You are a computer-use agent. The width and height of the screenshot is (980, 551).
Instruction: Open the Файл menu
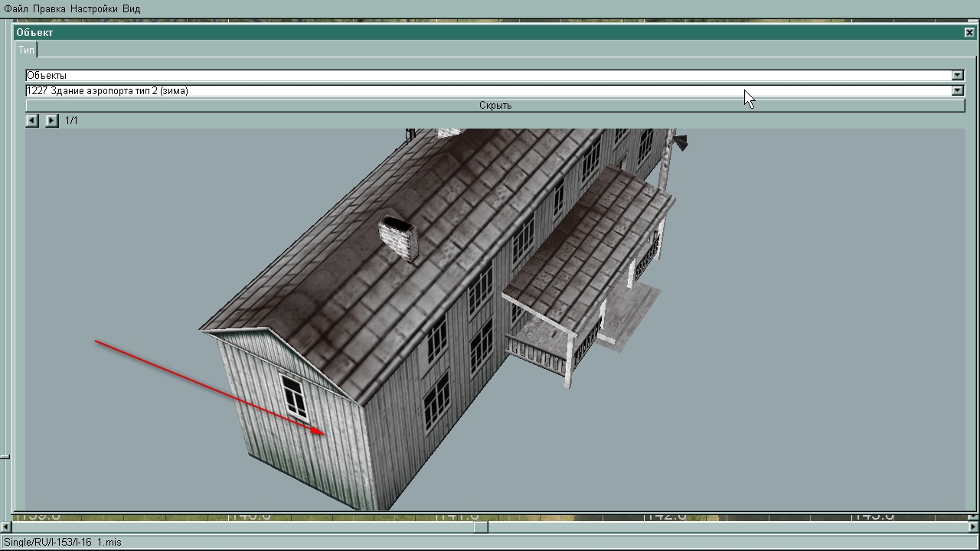point(16,8)
